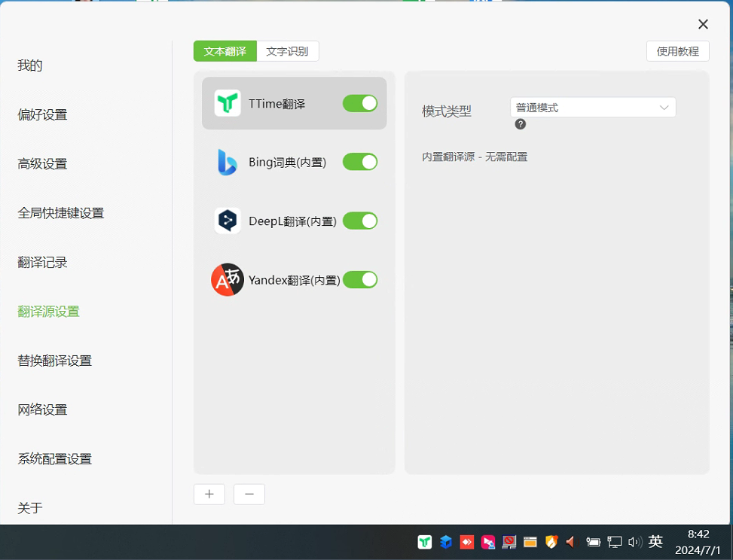Disable the TTime翻译 toggle switch
Screen dimensions: 733x560
360,103
